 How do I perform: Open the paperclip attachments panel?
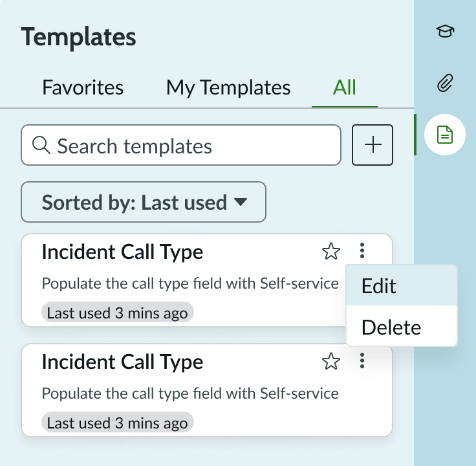pyautogui.click(x=445, y=83)
